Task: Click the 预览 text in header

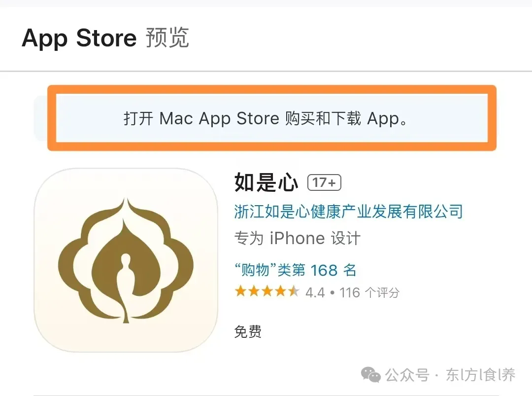Action: click(x=167, y=37)
